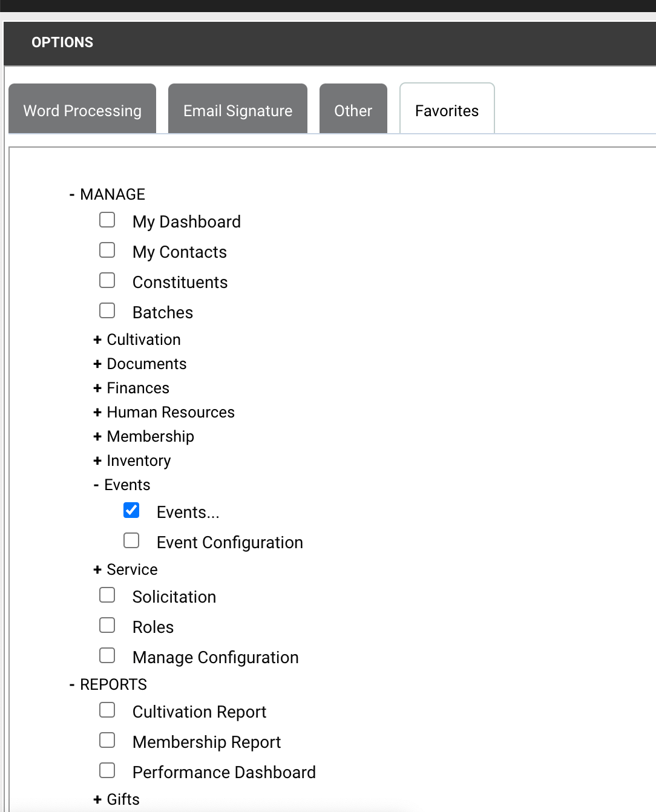656x812 pixels.
Task: Enable the Constituents favorite checkbox
Action: tap(107, 280)
